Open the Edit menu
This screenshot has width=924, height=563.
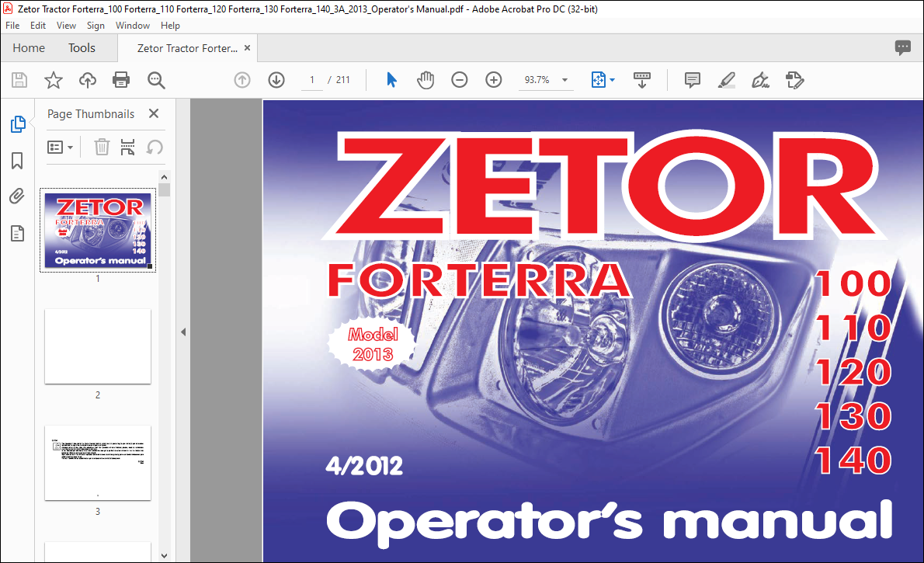point(38,26)
